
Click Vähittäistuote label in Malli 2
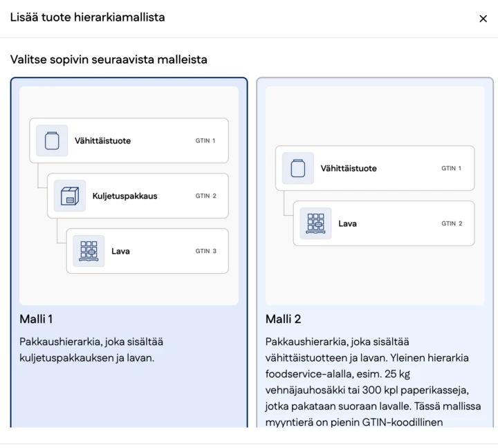click(x=349, y=168)
